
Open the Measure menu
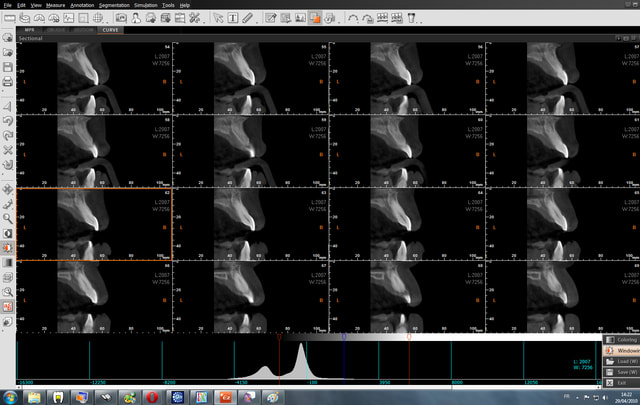(56, 5)
